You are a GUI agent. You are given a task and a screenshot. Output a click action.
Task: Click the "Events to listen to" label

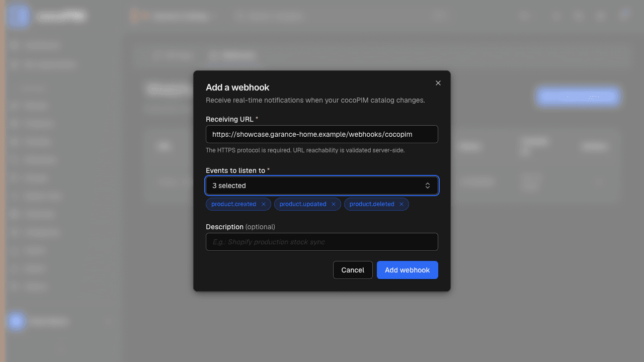[x=238, y=170]
